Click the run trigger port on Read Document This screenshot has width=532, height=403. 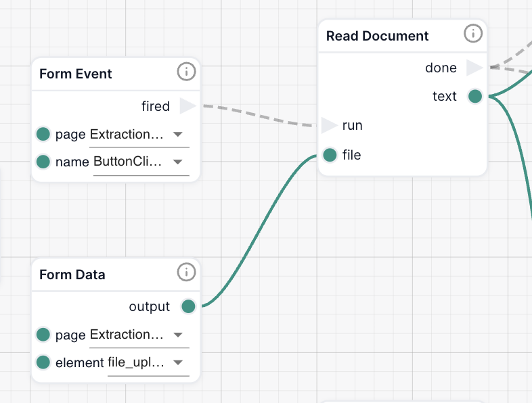click(x=330, y=125)
